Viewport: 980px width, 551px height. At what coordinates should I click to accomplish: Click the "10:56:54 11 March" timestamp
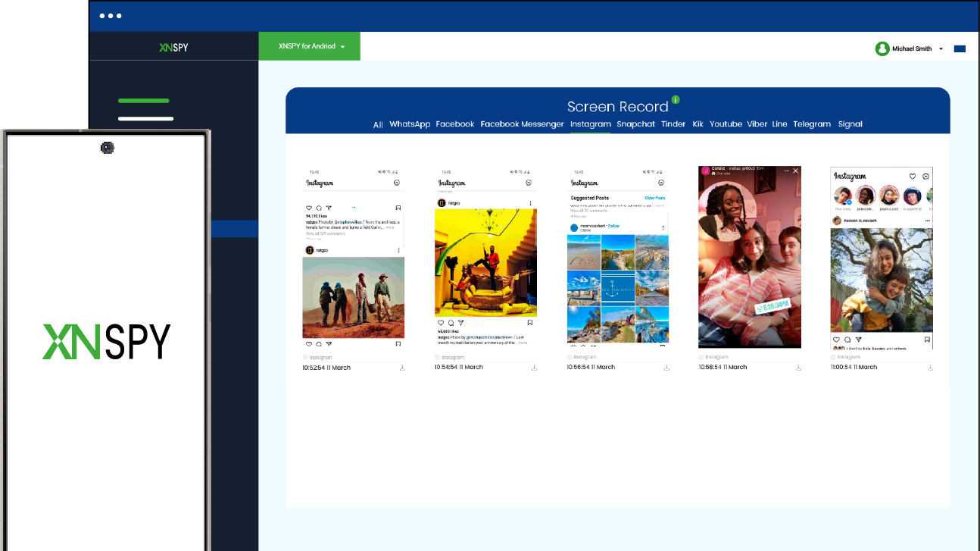(591, 367)
